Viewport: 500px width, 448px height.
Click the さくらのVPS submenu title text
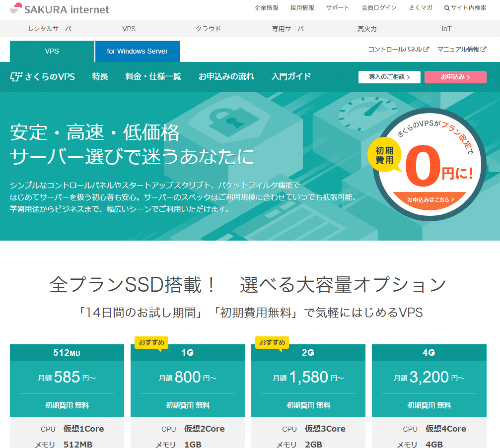point(50,77)
